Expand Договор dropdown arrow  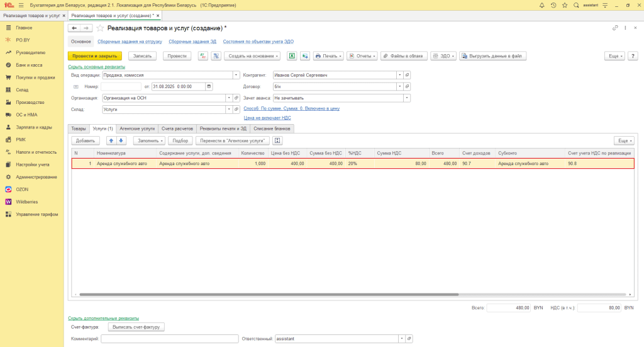point(399,86)
